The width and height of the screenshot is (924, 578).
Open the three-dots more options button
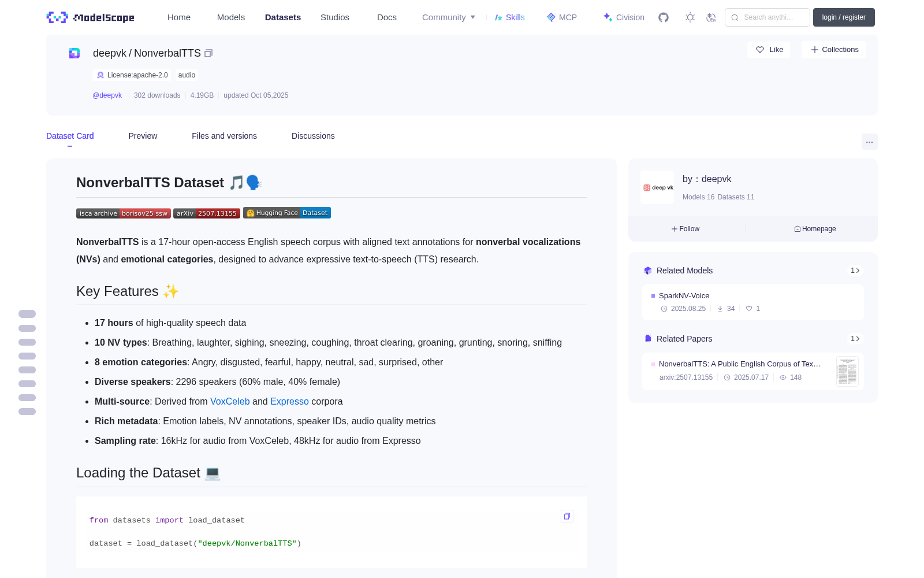pyautogui.click(x=869, y=142)
